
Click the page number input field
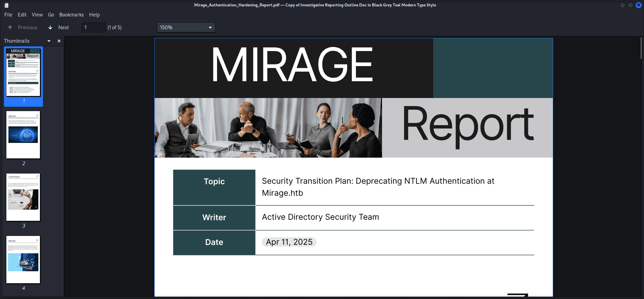(94, 28)
